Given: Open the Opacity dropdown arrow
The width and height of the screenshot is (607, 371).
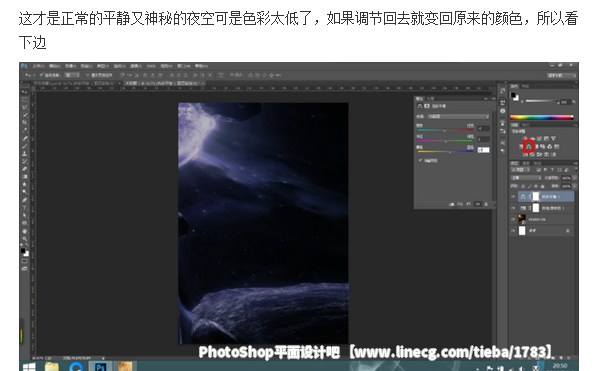Looking at the screenshot, I should pyautogui.click(x=574, y=178).
